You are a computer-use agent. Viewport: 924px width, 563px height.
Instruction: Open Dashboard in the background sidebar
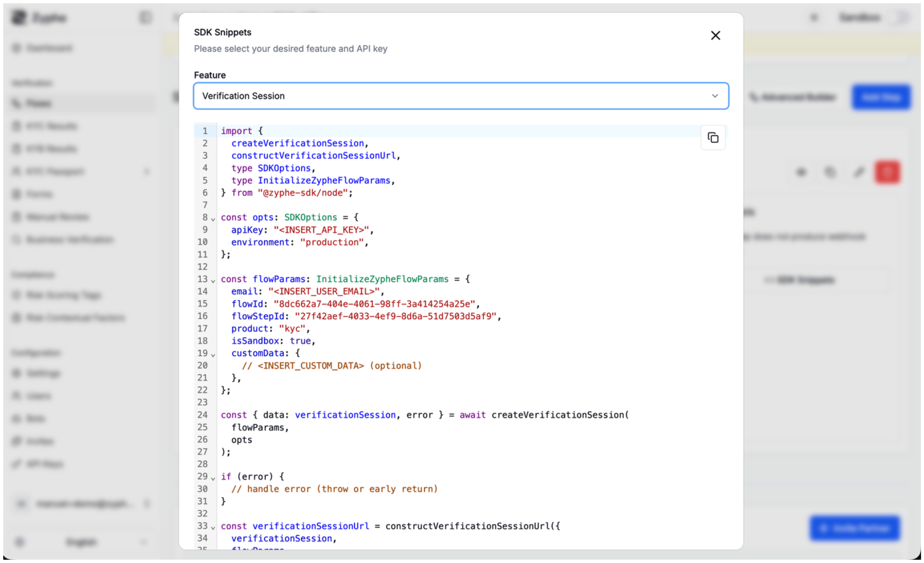(x=49, y=48)
